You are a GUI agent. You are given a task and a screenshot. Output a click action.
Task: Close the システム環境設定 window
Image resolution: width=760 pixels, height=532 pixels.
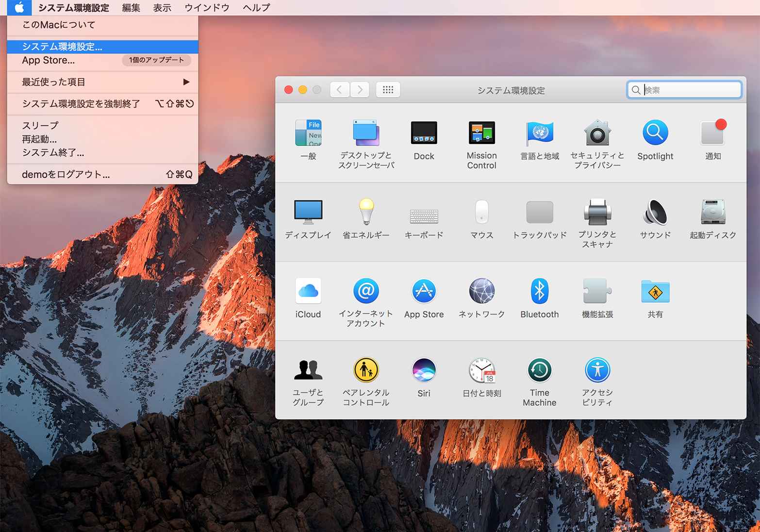pos(289,90)
